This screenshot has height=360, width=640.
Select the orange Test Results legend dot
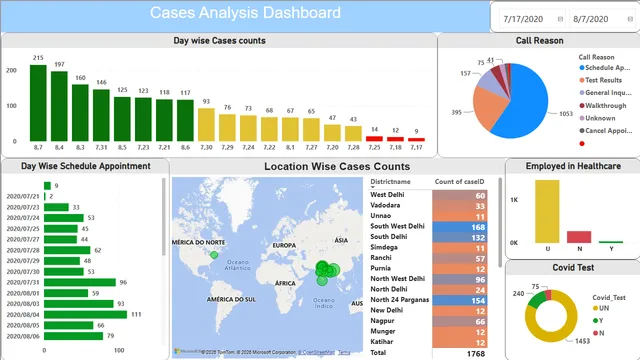coord(582,80)
